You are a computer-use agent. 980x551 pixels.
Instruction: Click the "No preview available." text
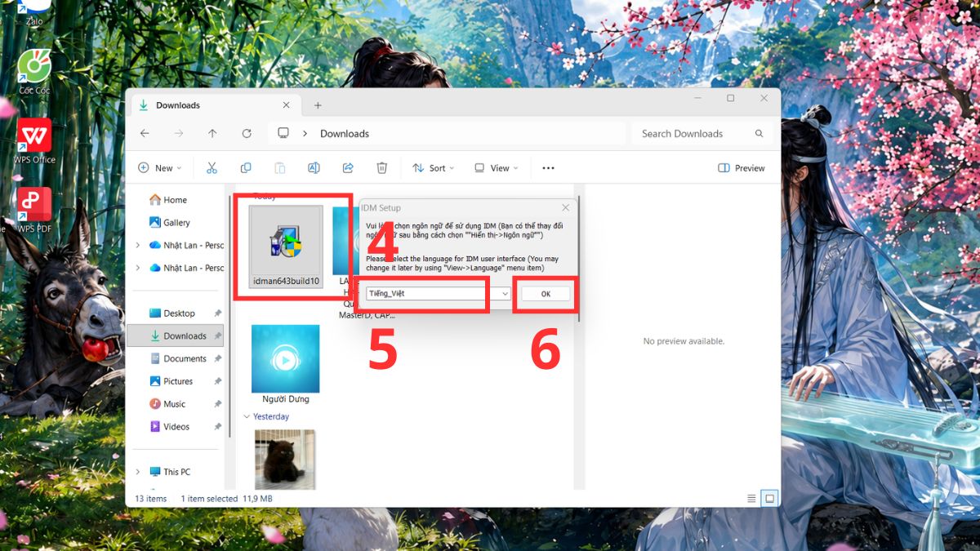pyautogui.click(x=684, y=341)
